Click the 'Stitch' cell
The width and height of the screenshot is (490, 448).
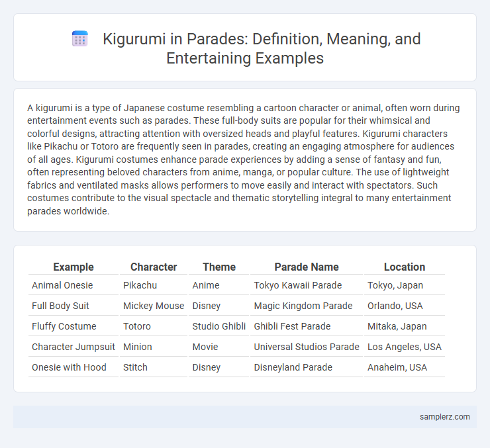[x=154, y=367]
